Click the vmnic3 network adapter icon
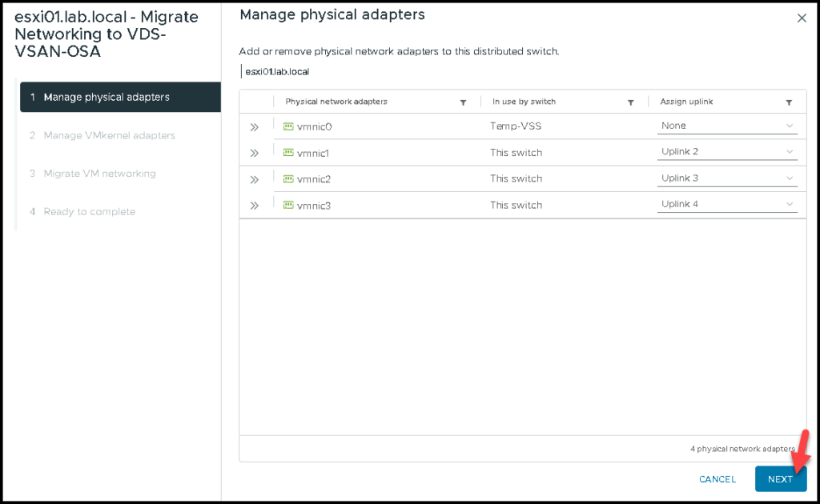 (288, 205)
